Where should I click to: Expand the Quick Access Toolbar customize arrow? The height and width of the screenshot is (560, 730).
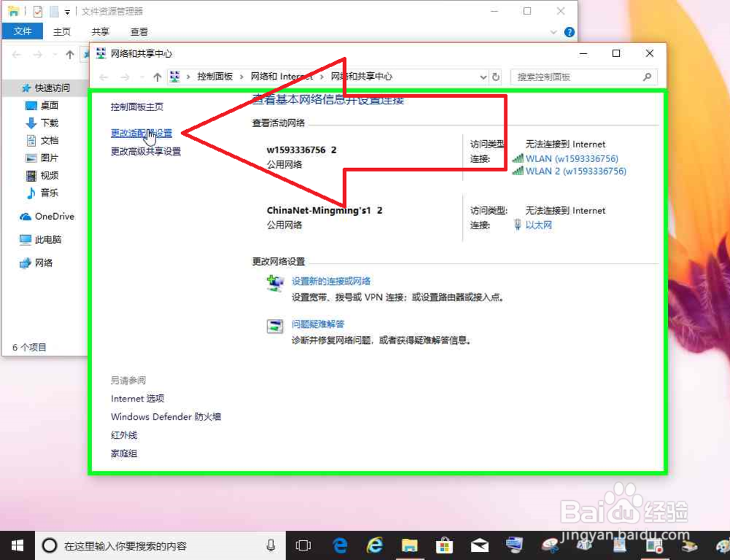69,11
